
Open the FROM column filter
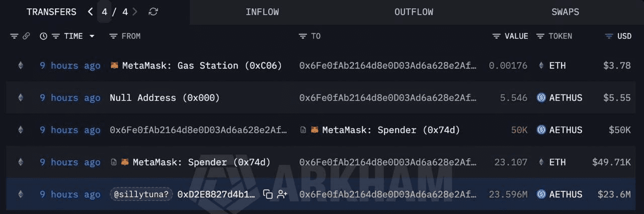click(x=114, y=36)
